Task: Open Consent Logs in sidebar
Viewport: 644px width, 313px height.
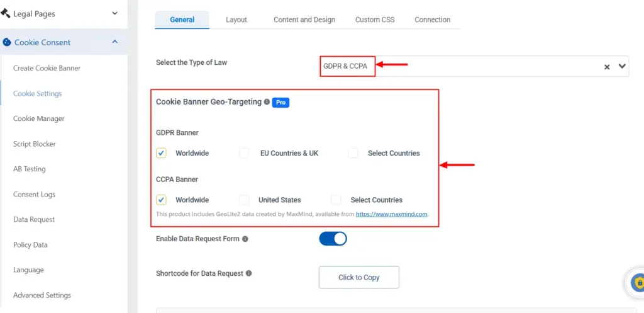Action: pos(34,194)
